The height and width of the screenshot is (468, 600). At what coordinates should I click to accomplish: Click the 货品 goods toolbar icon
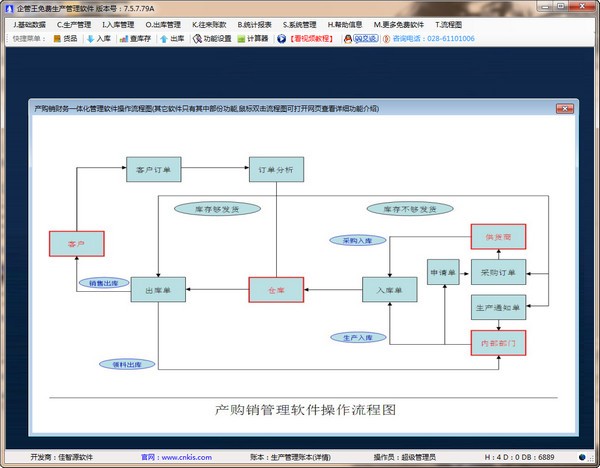tap(65, 39)
